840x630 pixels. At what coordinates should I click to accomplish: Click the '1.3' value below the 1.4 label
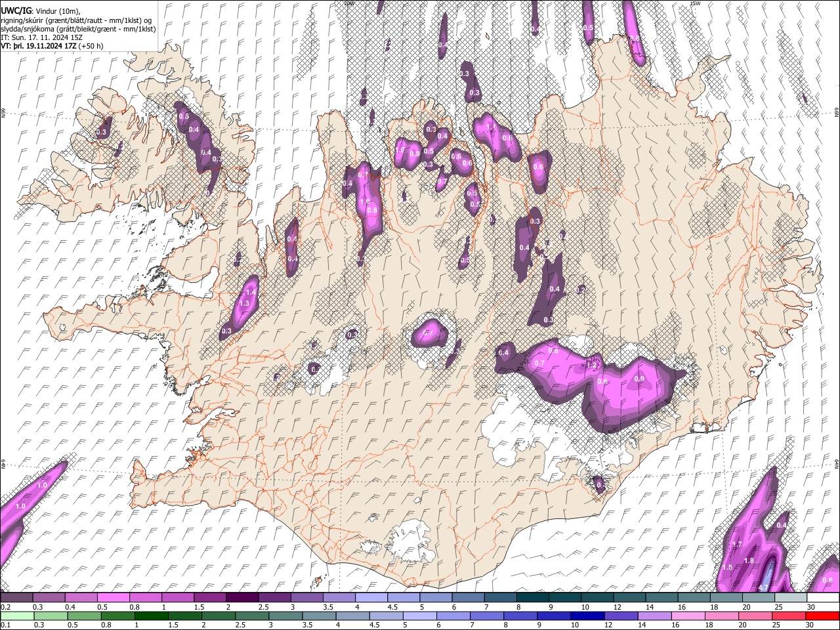coord(245,304)
